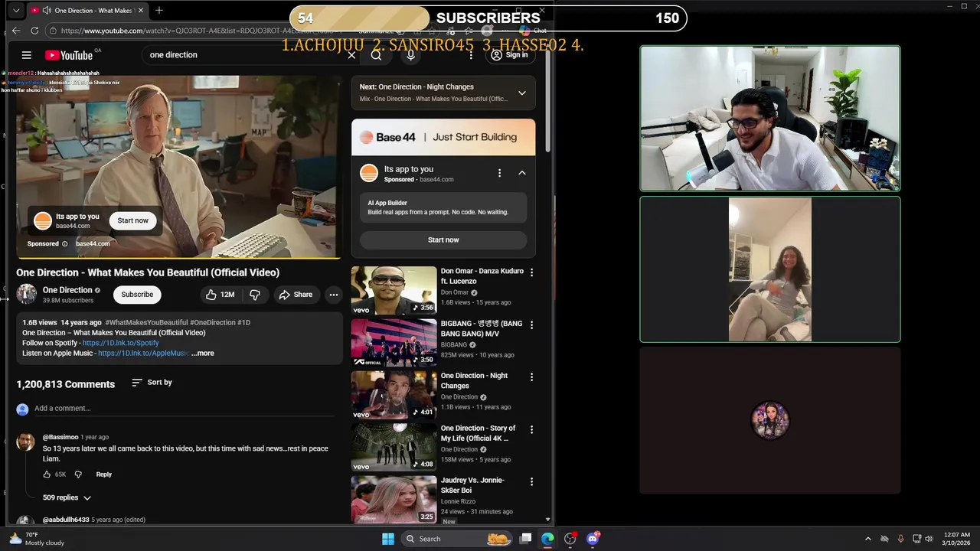Click the Sign in button on YouTube
The image size is (980, 551).
point(510,55)
